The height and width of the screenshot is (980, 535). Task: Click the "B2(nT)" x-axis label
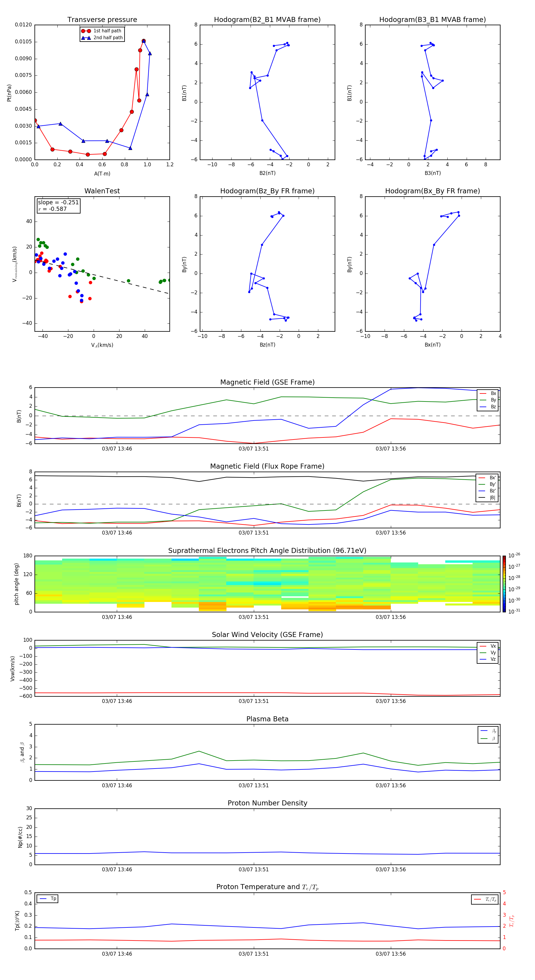click(x=267, y=173)
